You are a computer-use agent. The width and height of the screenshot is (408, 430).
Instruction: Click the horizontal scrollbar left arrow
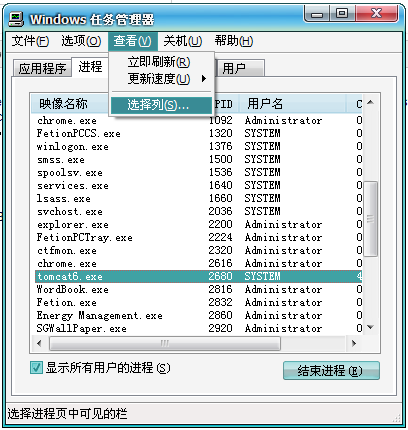point(39,343)
